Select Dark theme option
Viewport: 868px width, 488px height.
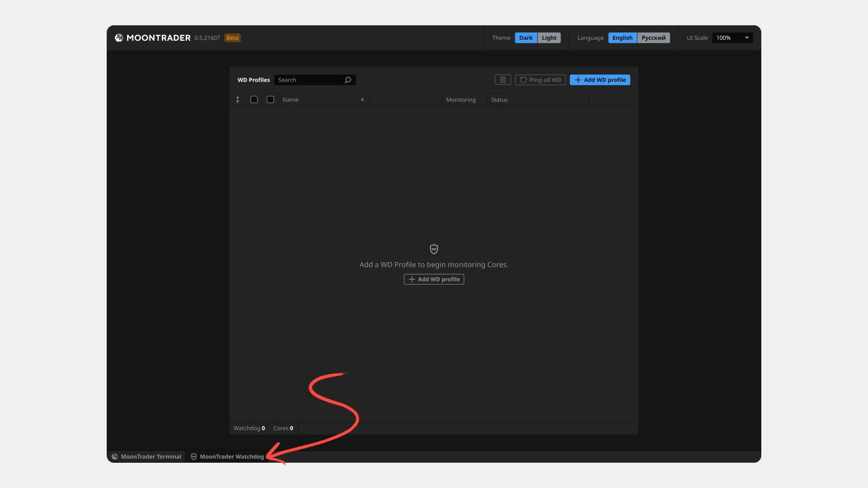[526, 38]
